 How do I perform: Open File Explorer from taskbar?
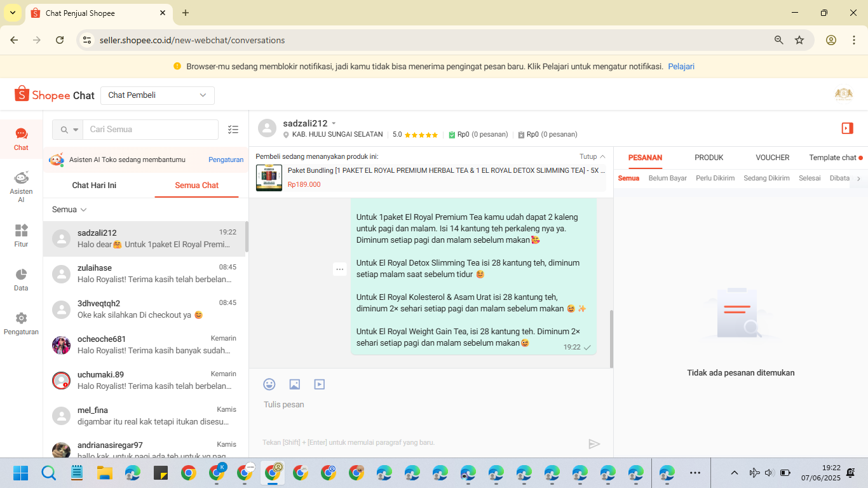point(104,473)
